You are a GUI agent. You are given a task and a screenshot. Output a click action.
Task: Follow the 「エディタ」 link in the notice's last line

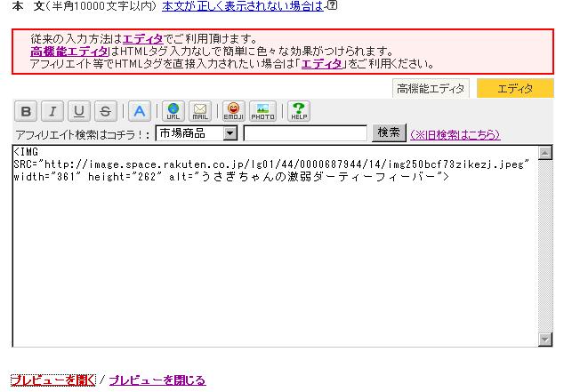point(321,64)
